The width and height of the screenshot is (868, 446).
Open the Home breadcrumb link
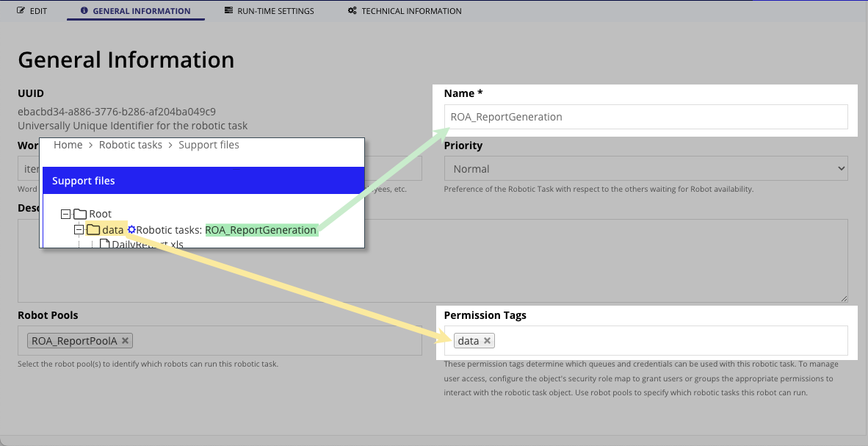pos(68,145)
